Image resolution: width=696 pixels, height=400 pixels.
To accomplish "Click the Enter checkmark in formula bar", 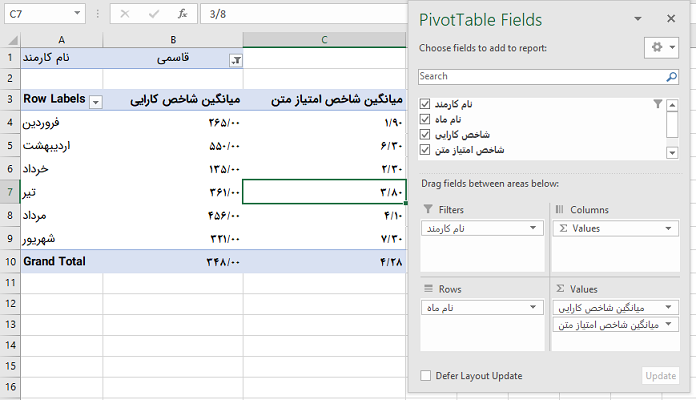I will click(152, 15).
